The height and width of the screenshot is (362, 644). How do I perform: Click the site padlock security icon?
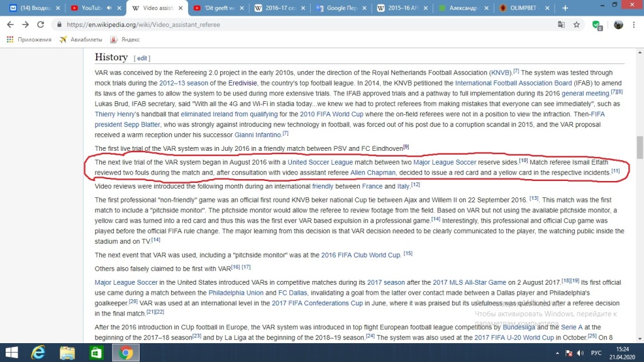tap(59, 25)
